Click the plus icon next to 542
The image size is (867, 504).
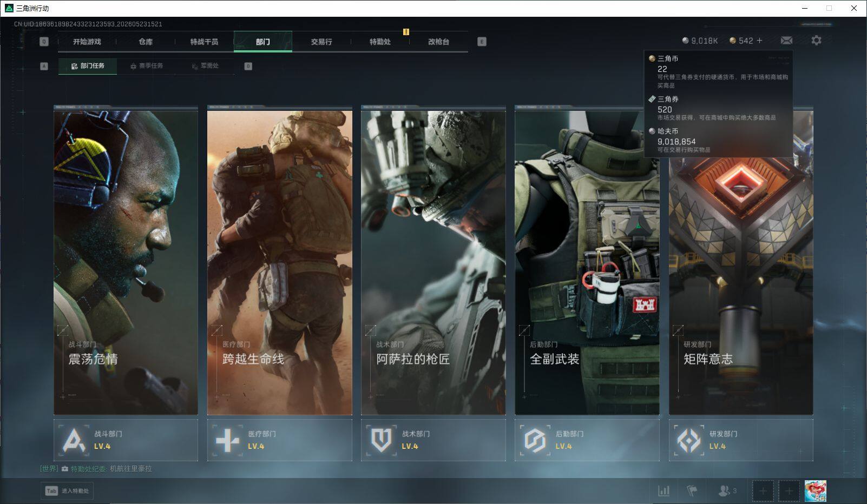tap(759, 41)
